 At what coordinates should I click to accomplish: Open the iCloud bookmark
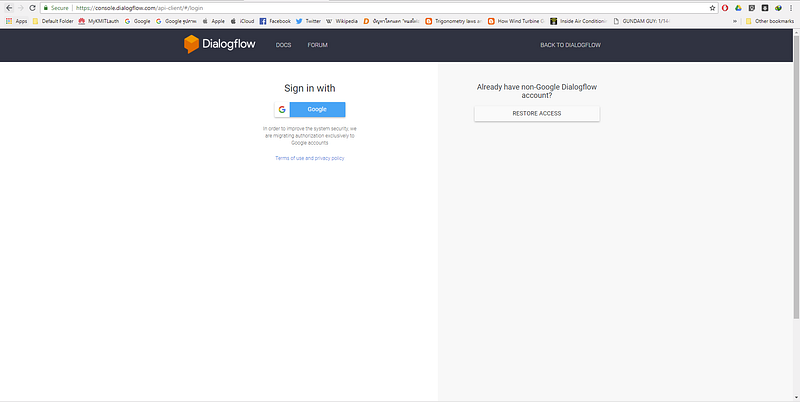click(x=242, y=21)
